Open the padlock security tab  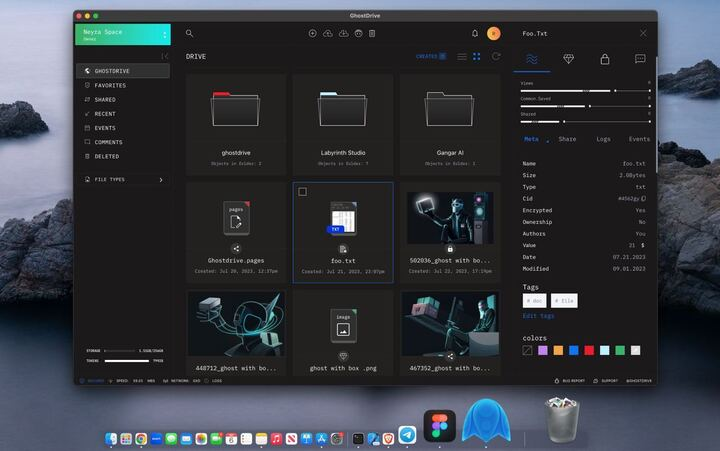point(604,59)
